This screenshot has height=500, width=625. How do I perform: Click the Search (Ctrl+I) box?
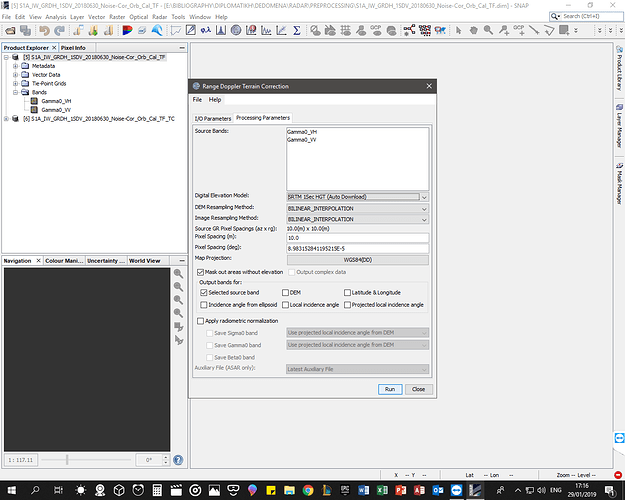point(586,16)
